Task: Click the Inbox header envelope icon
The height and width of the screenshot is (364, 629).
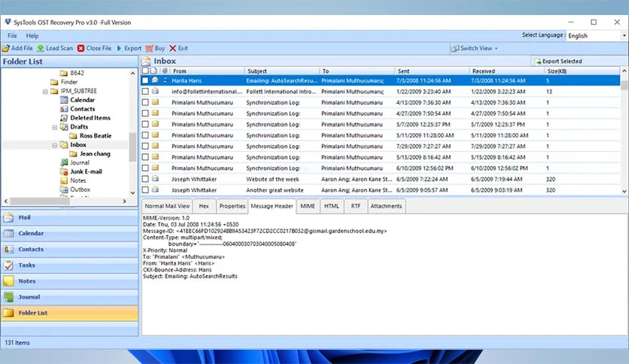Action: [x=146, y=61]
